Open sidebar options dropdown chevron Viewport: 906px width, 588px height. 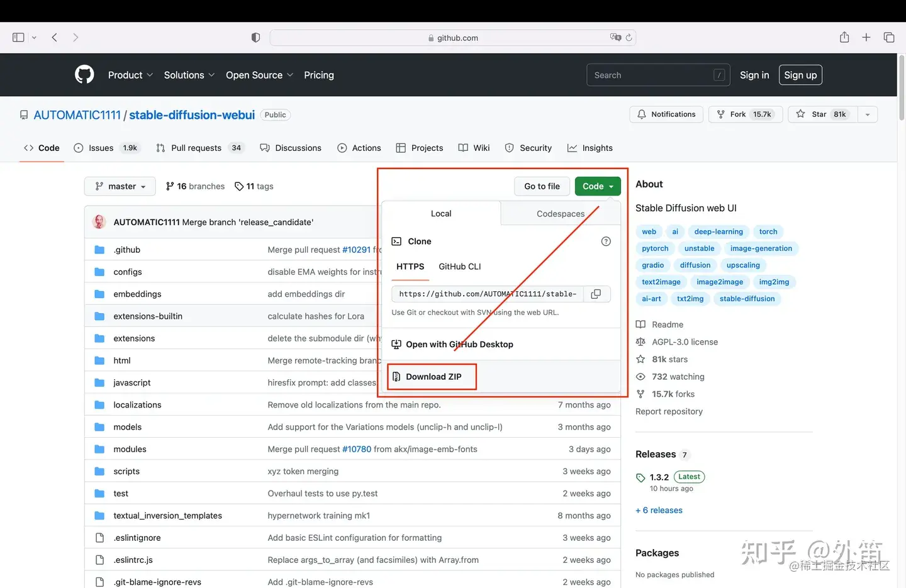34,38
